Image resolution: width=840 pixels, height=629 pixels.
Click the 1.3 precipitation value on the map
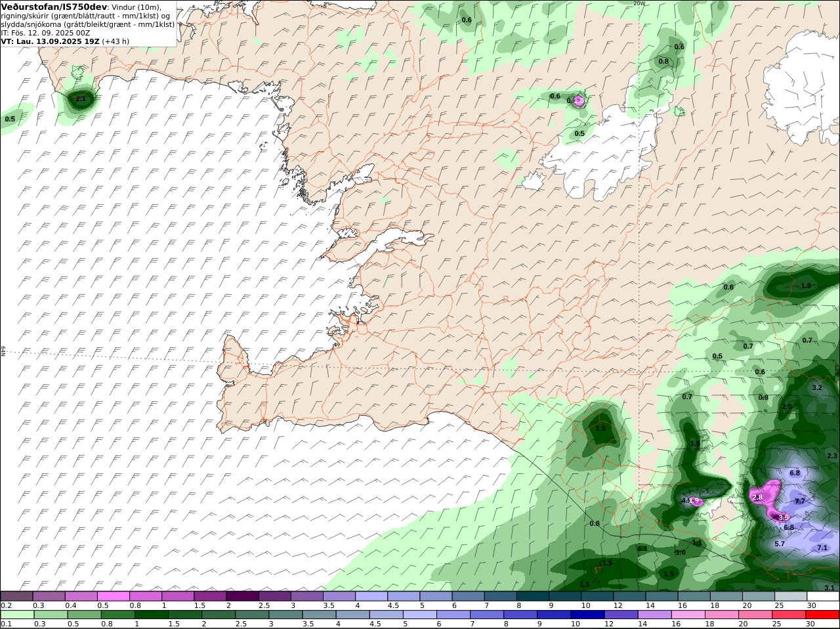click(x=584, y=584)
